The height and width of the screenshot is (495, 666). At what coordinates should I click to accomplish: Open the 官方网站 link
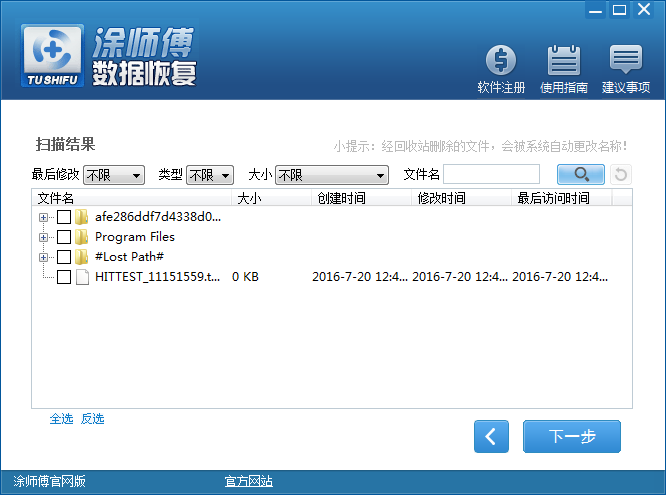[x=248, y=481]
